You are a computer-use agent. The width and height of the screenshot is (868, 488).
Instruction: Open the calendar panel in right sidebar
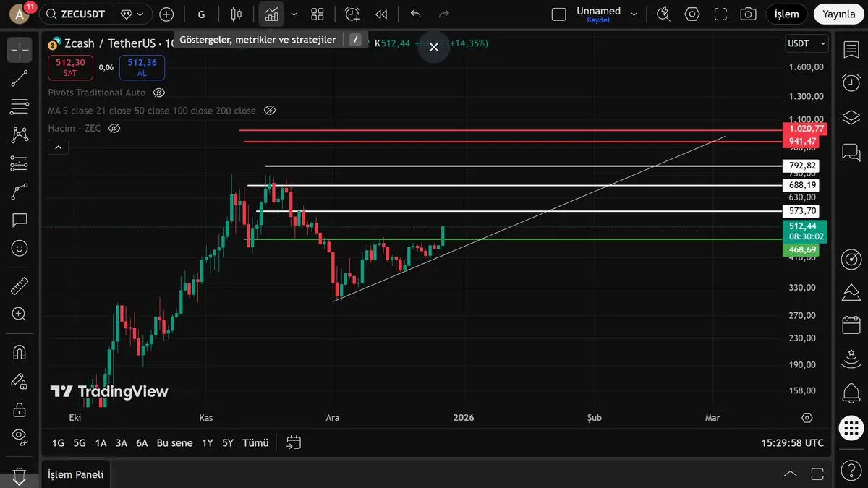pyautogui.click(x=851, y=325)
